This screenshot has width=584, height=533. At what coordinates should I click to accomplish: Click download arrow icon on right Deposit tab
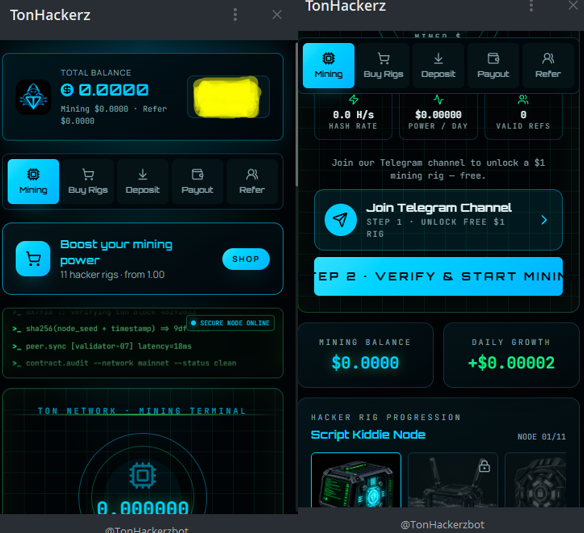438,58
